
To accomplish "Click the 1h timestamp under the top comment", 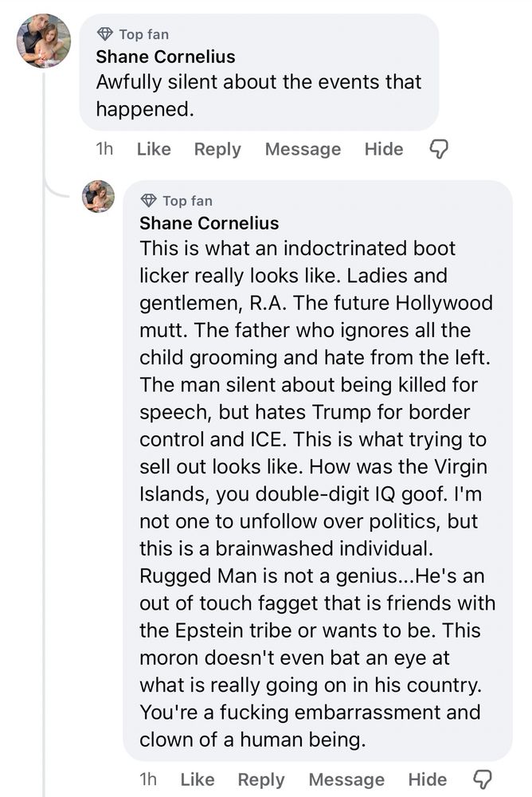I will pyautogui.click(x=104, y=149).
